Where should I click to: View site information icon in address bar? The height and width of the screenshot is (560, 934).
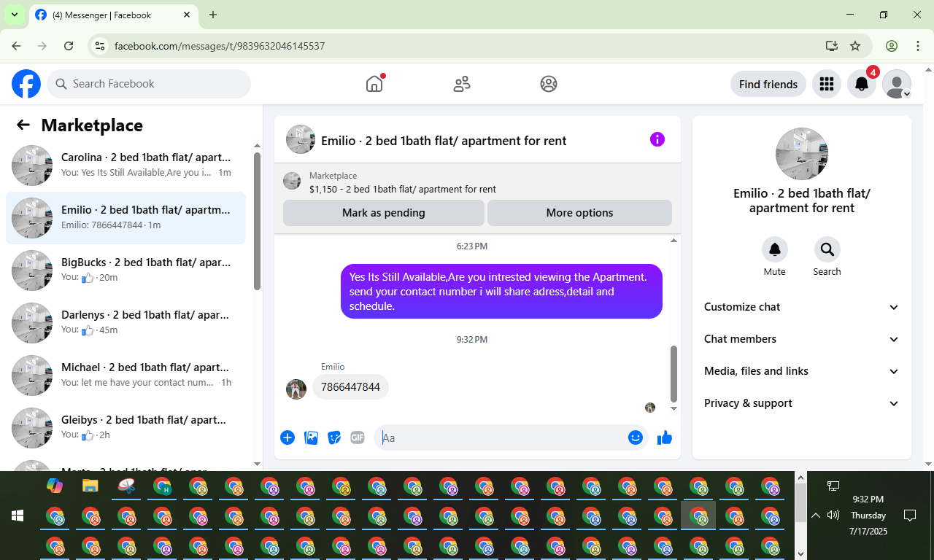coord(101,46)
